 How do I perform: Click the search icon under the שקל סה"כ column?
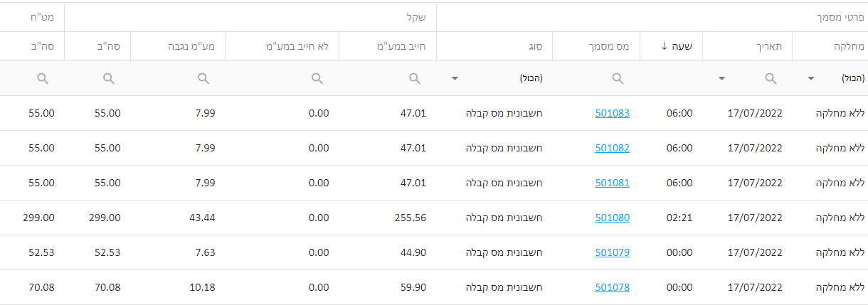pos(109,78)
